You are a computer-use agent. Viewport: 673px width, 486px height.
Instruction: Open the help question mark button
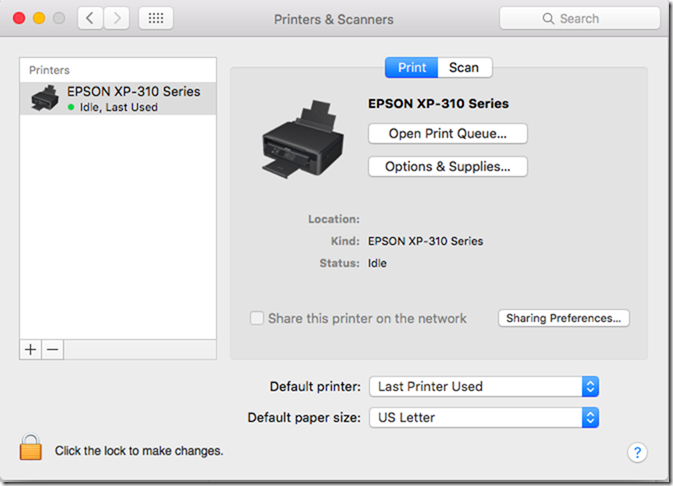pyautogui.click(x=637, y=452)
